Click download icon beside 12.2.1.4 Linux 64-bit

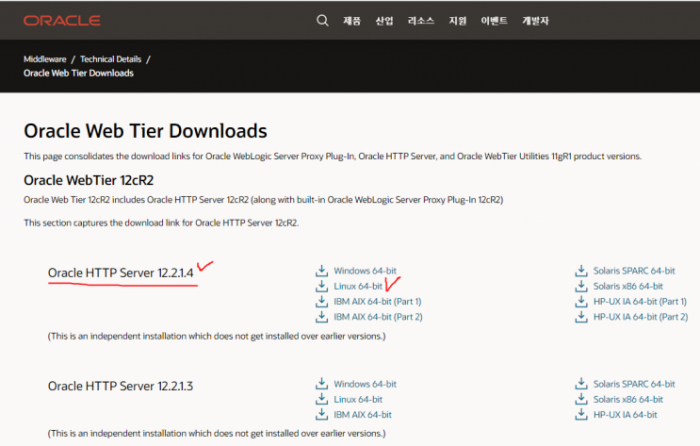(321, 286)
